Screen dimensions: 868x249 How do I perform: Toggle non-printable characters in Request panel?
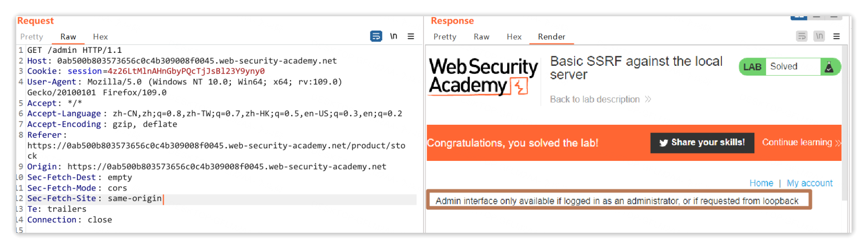pos(394,36)
